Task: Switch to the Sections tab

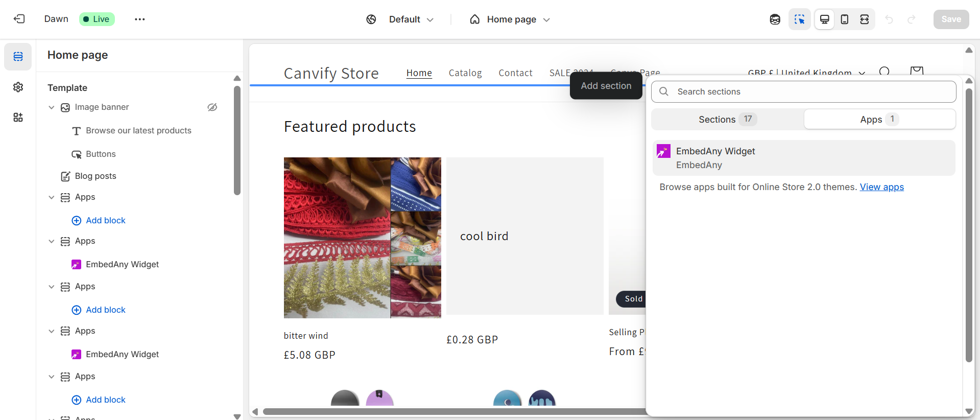Action: click(728, 119)
